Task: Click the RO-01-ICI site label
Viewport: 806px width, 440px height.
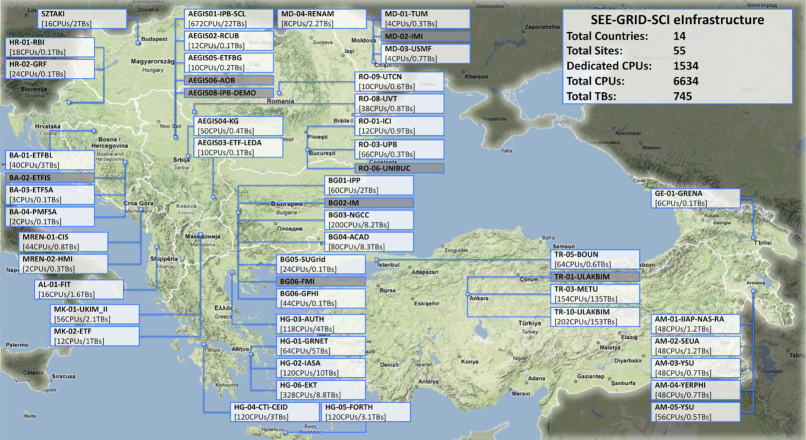Action: point(399,126)
